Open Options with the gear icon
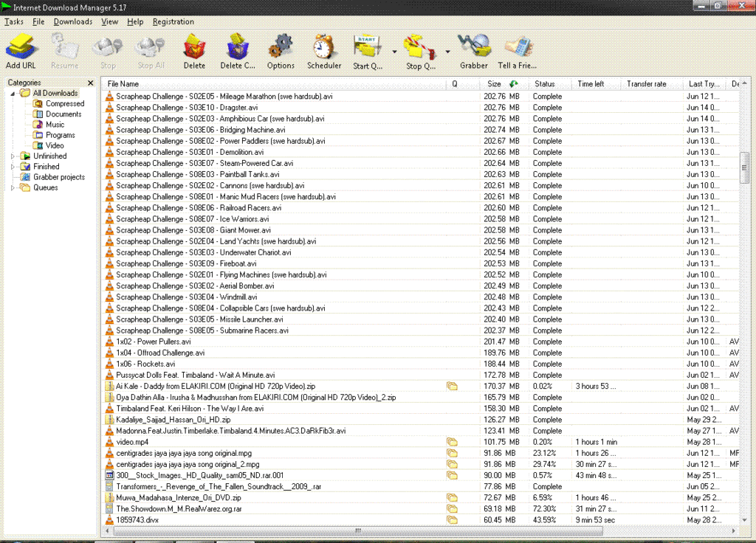This screenshot has height=543, width=756. pyautogui.click(x=281, y=51)
